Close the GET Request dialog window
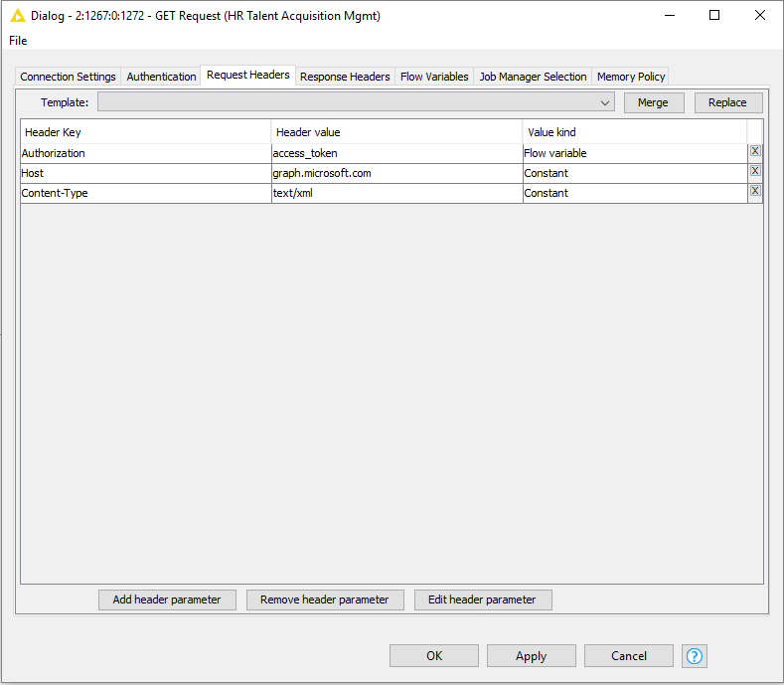The width and height of the screenshot is (784, 685). 760,16
